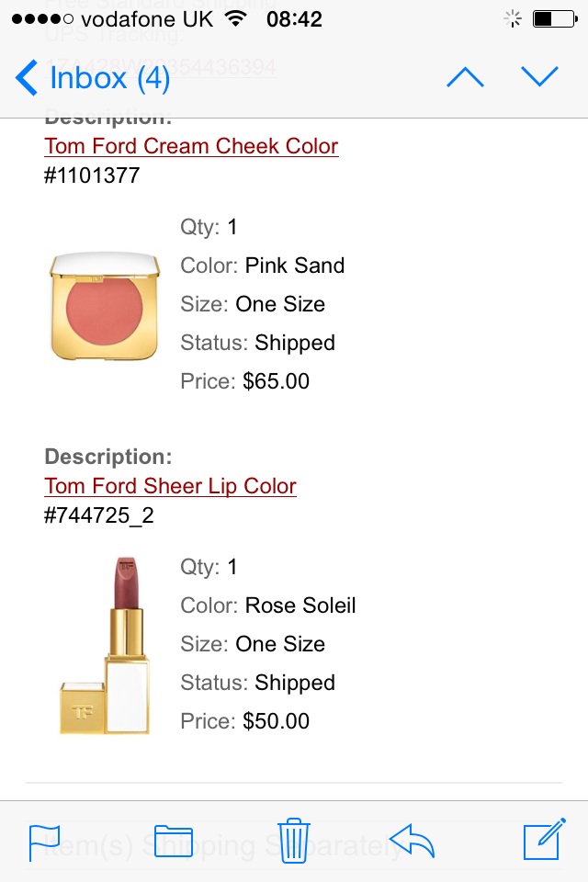Open Tom Ford Sheer Lip Color link
This screenshot has width=588, height=882.
(x=170, y=486)
